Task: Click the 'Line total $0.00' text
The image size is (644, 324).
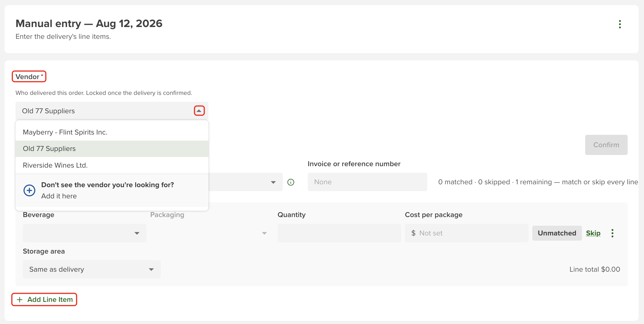Action: point(595,269)
